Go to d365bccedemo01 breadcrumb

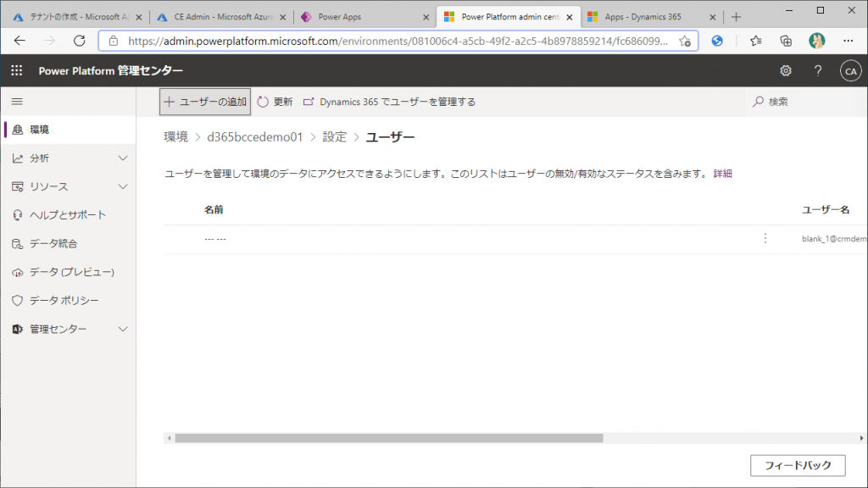255,137
